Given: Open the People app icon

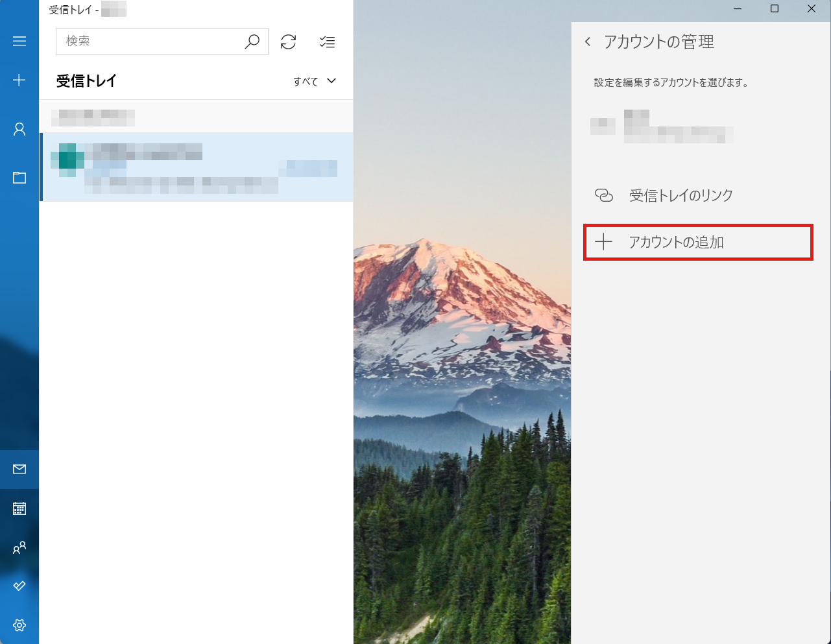Looking at the screenshot, I should [19, 547].
